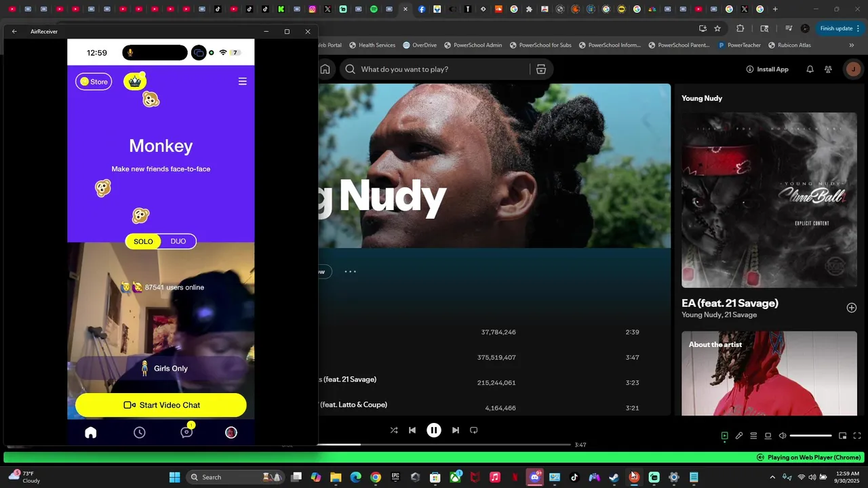
Task: Open Spotify browse icon in search bar
Action: coord(541,69)
